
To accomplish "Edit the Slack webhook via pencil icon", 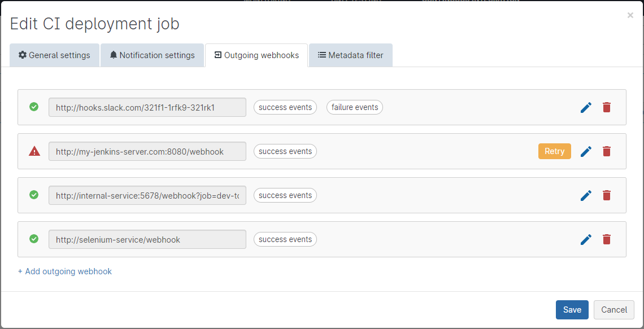I will 586,107.
